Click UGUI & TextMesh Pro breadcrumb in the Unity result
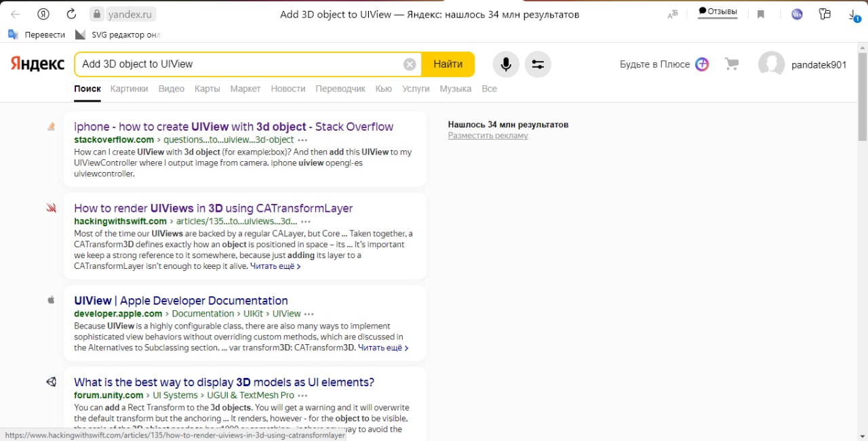This screenshot has height=441, width=868. tap(251, 396)
